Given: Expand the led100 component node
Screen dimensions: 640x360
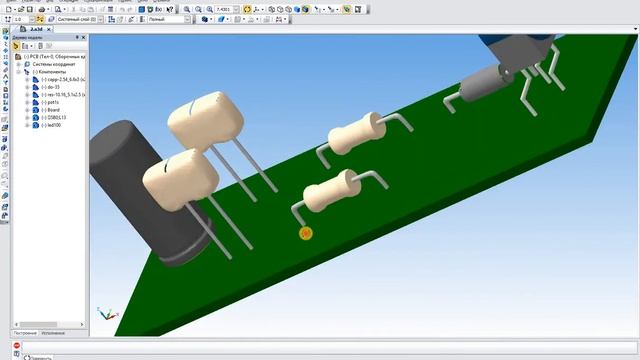Looking at the screenshot, I should pyautogui.click(x=27, y=125).
